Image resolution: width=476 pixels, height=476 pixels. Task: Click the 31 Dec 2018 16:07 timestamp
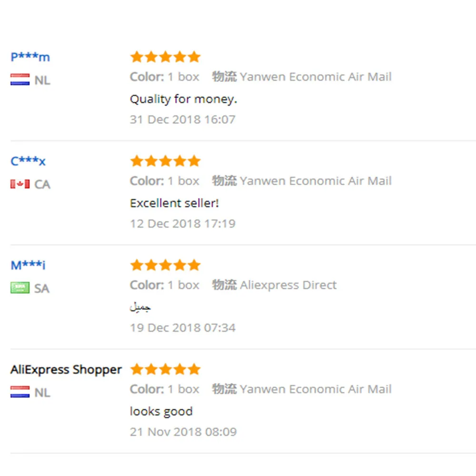(182, 119)
